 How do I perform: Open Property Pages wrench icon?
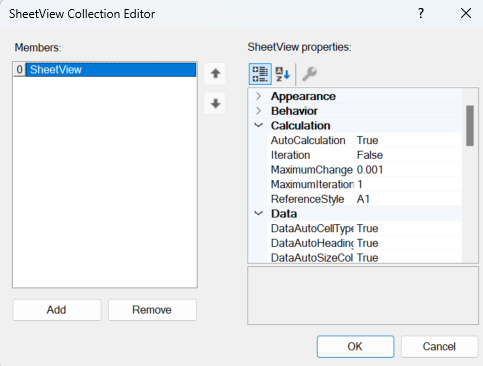coord(309,74)
